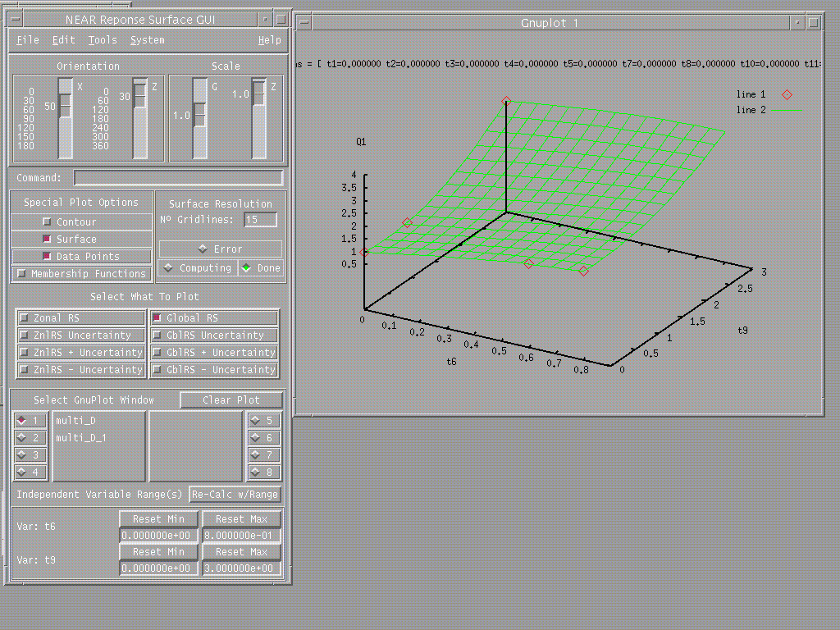The height and width of the screenshot is (630, 840).
Task: Edit the No. Gridlines field
Action: coord(260,220)
